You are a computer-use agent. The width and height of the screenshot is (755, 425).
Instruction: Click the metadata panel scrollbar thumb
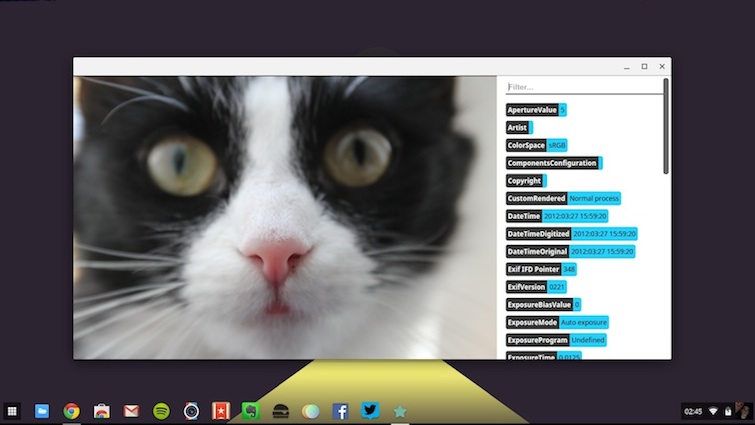point(666,126)
